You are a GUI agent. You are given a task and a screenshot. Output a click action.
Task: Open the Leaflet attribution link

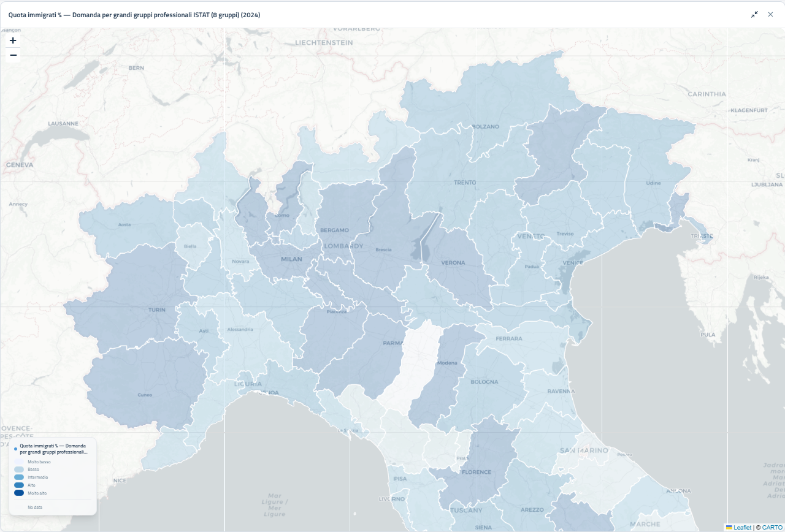(x=738, y=527)
